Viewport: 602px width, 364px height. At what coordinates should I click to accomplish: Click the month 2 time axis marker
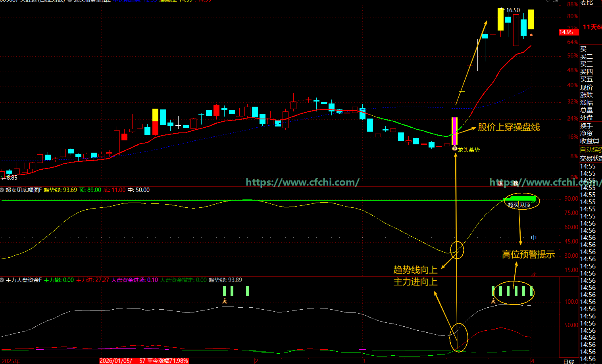(257, 361)
